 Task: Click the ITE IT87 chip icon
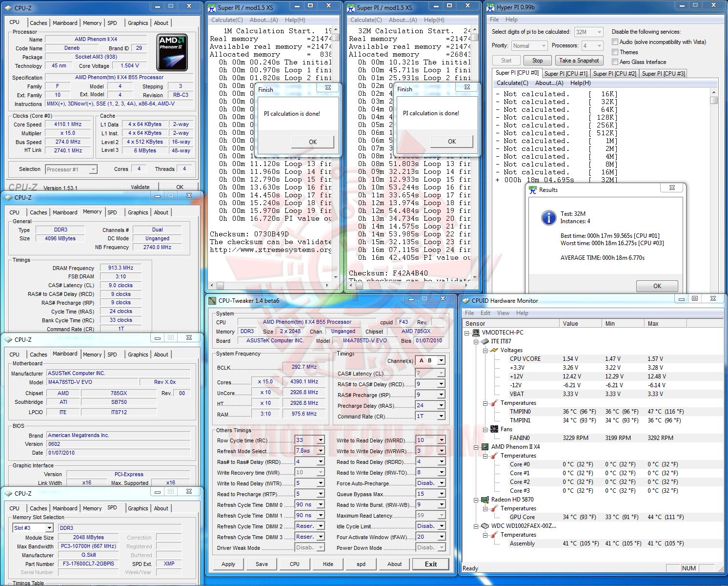tap(485, 341)
